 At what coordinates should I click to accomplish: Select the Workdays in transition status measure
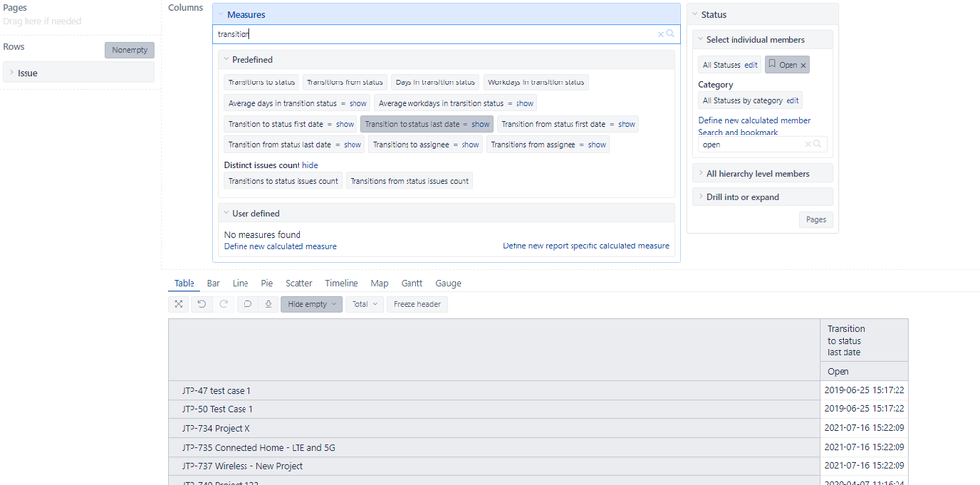(x=536, y=82)
